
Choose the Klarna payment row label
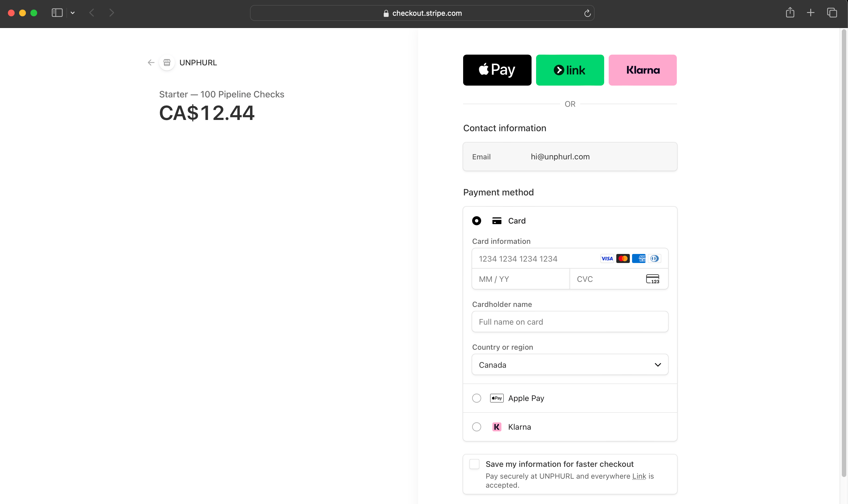coord(519,427)
